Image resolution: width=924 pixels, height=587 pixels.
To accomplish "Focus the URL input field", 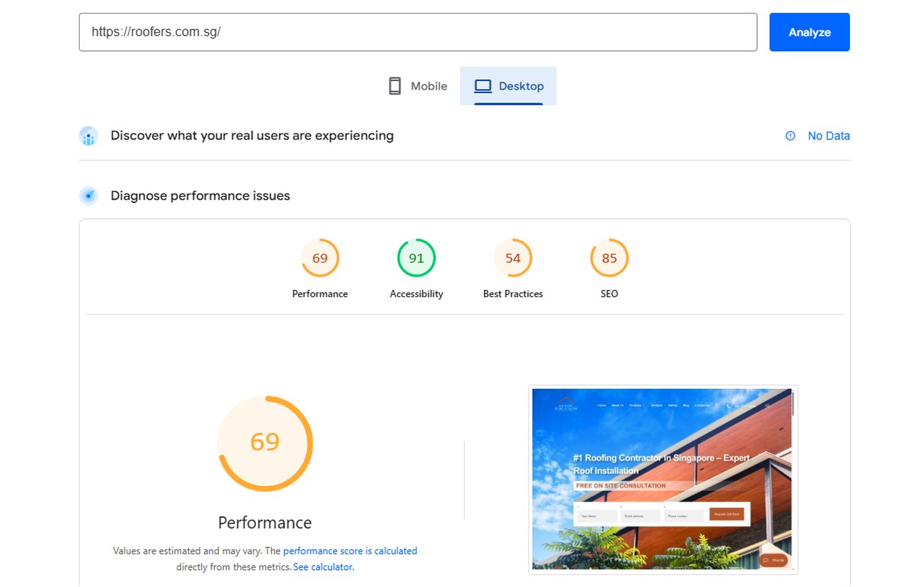I will [418, 32].
